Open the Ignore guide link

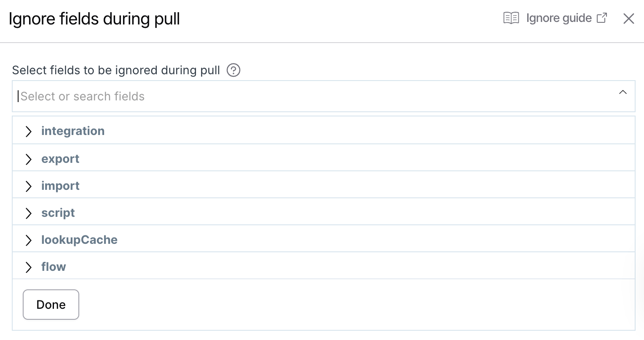[559, 18]
